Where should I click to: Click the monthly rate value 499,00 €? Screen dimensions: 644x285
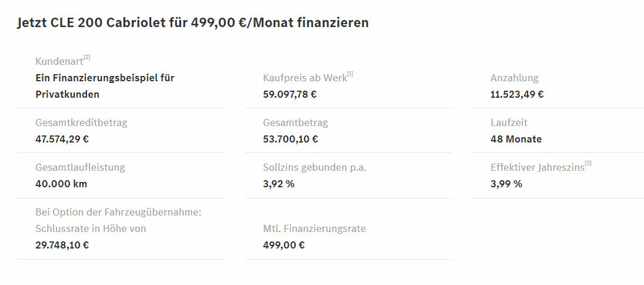284,245
